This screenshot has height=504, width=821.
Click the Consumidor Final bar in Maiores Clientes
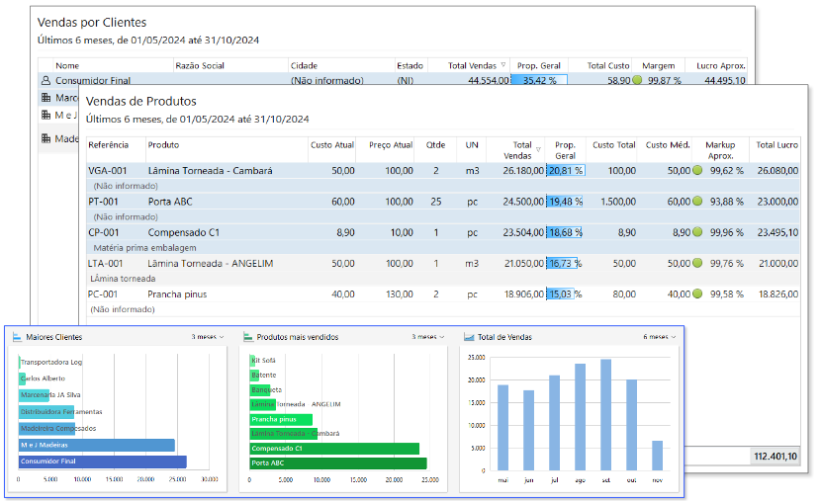[103, 462]
